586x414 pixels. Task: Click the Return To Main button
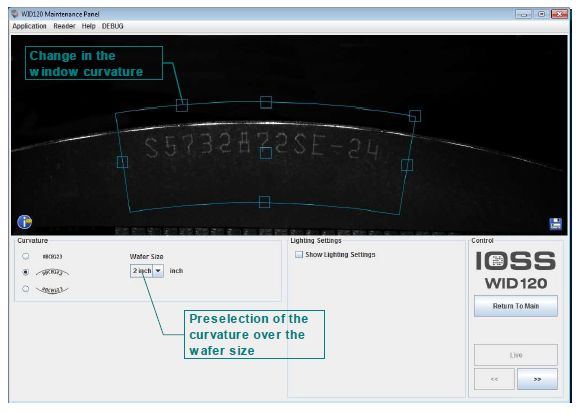coord(516,306)
